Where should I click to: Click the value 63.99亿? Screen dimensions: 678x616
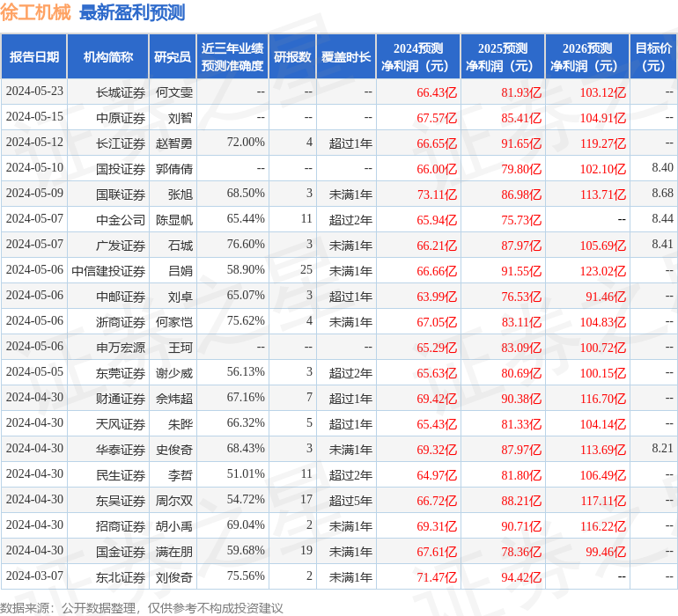(x=437, y=297)
